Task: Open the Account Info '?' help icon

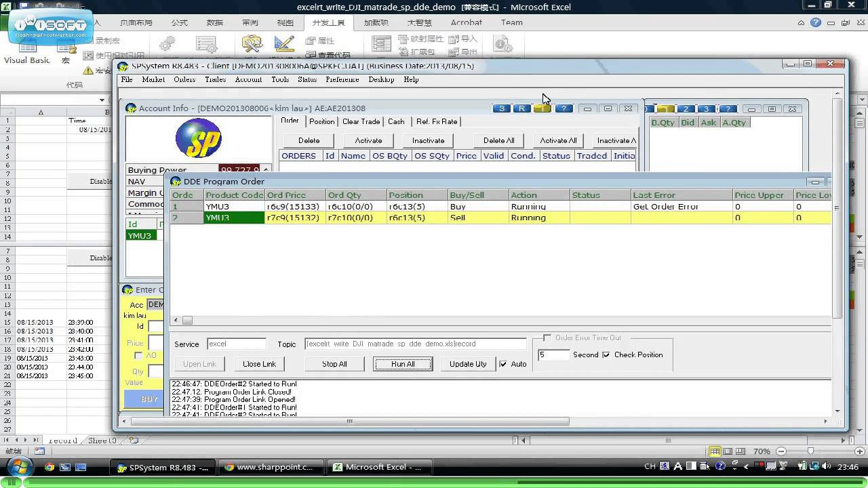Action: tap(564, 108)
